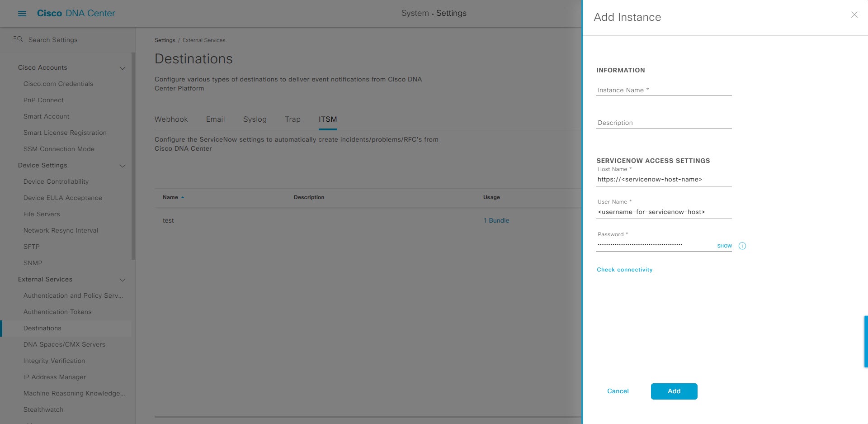
Task: Open the 1 Bundle usage link
Action: point(496,220)
